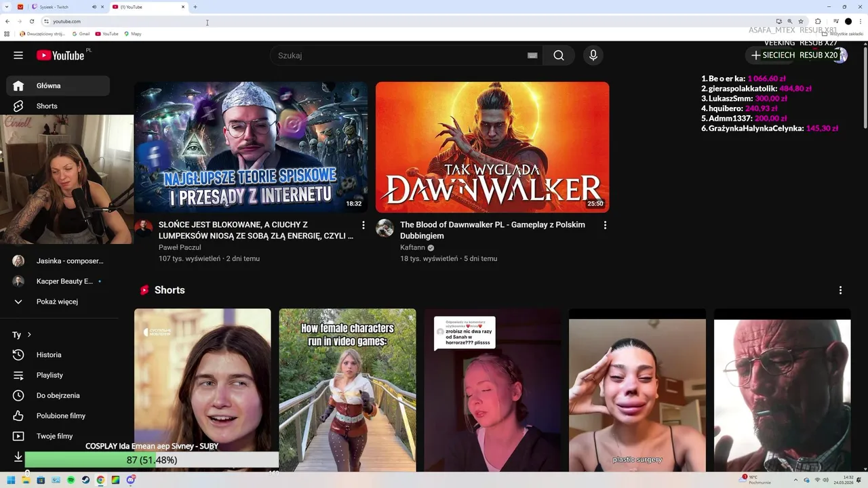868x488 pixels.
Task: Mute the Sysieek Twitch tab audio
Action: pos(94,7)
